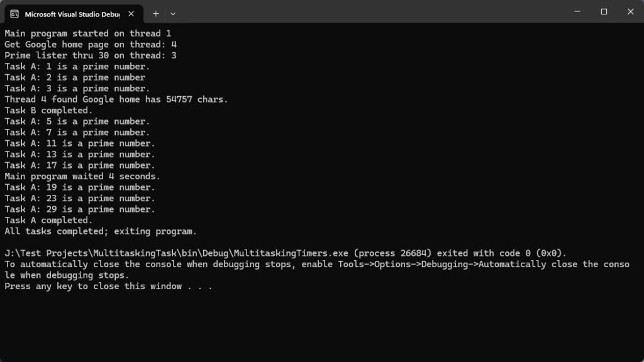The width and height of the screenshot is (644, 362).
Task: Close the debug console window
Action: point(630,11)
